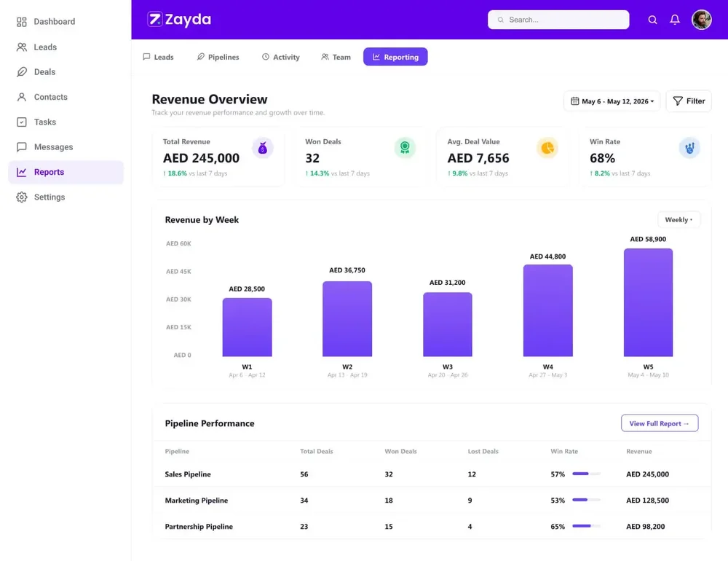Viewport: 728px width, 561px height.
Task: Click AED 128,500 in Marketing Pipeline row
Action: pos(647,500)
